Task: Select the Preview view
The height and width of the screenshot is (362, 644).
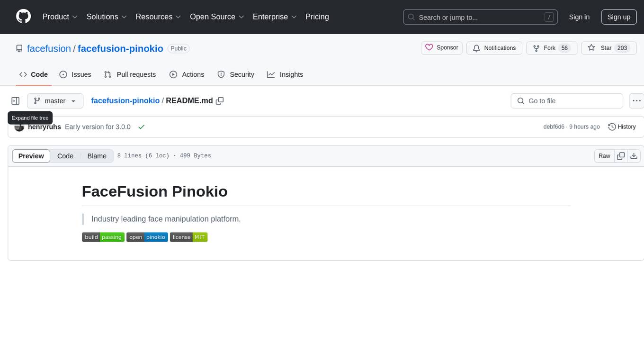Action: point(31,156)
